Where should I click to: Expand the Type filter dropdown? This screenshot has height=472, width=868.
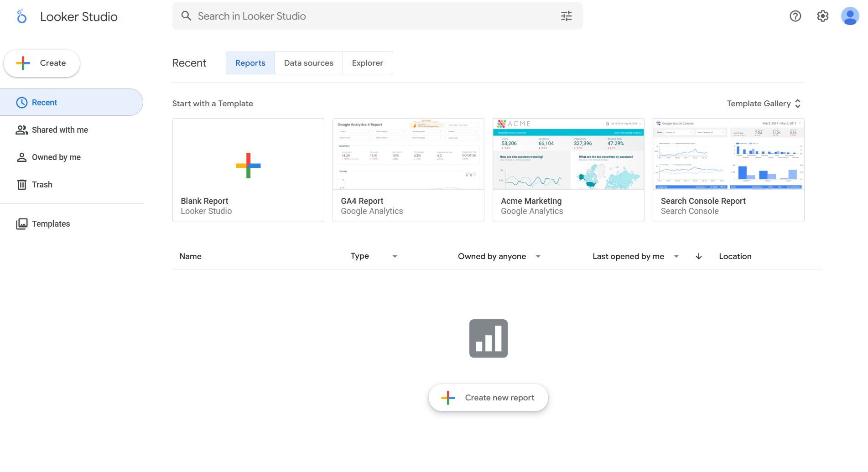pyautogui.click(x=395, y=256)
